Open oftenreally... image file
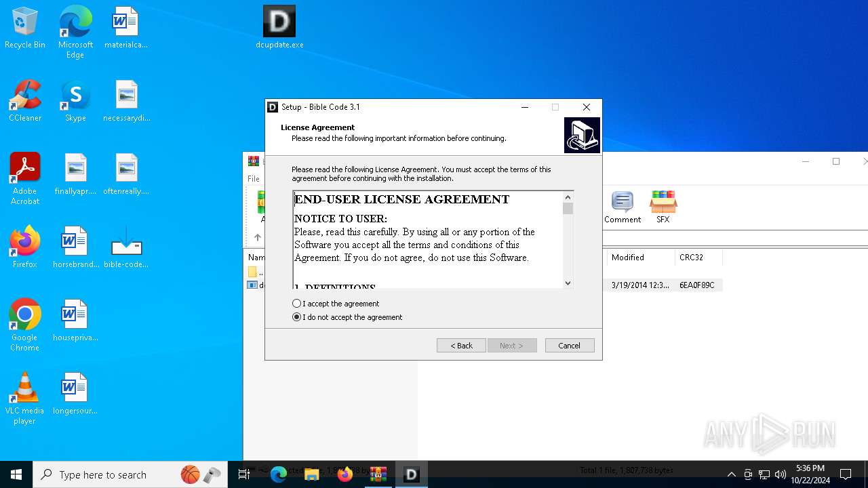This screenshot has width=868, height=488. click(x=126, y=175)
